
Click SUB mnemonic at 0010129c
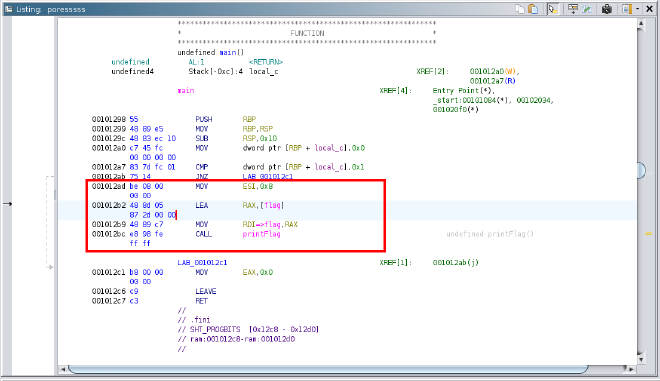202,139
